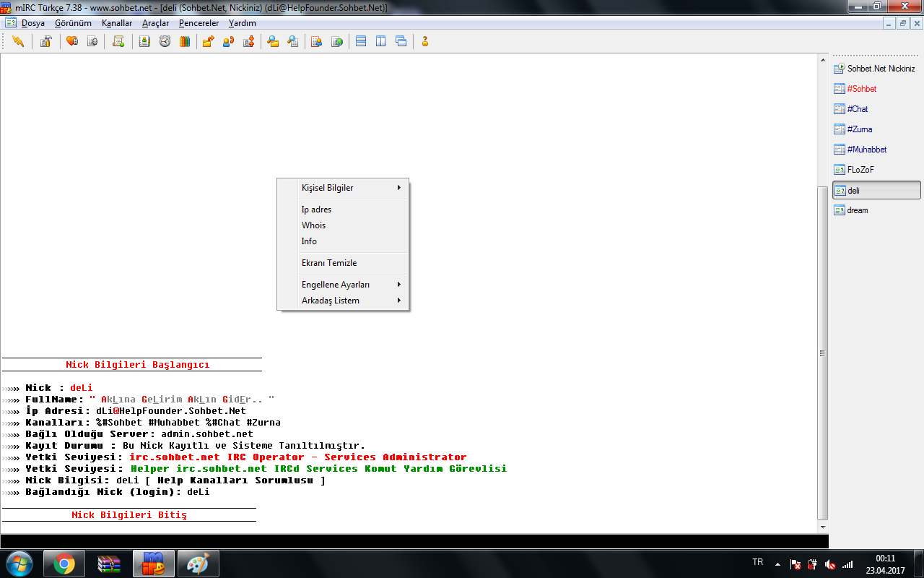Switch to the #Sohbet channel window
This screenshot has height=578, width=924.
click(x=862, y=89)
